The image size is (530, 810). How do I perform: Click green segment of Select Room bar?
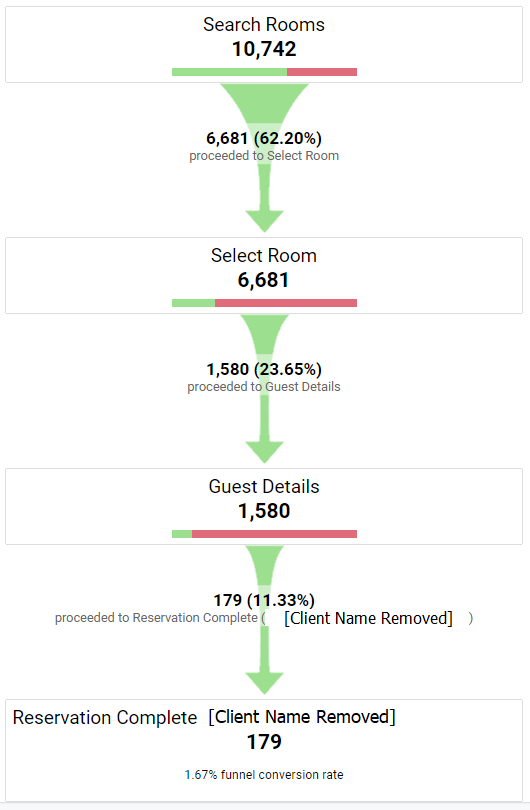tap(193, 303)
